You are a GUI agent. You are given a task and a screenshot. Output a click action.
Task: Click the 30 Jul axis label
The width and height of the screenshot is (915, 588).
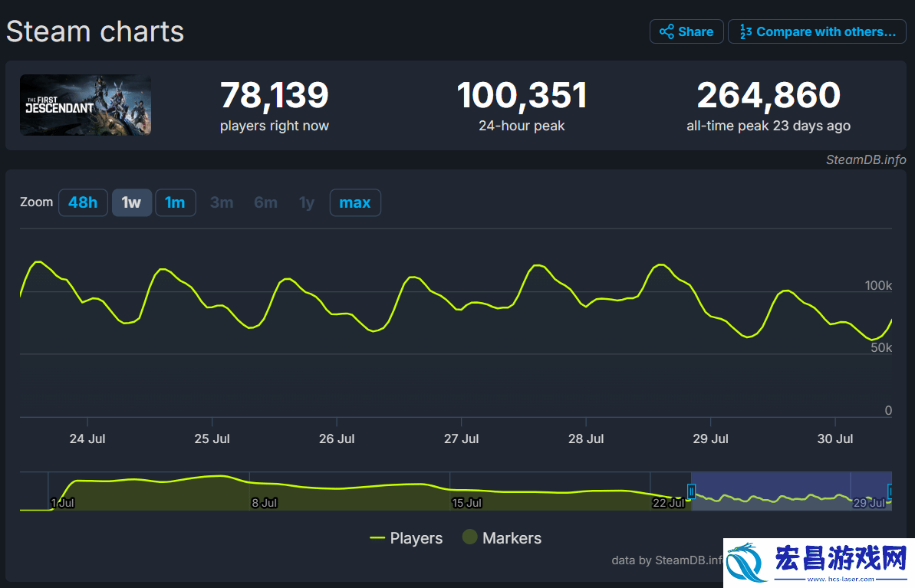tap(835, 439)
